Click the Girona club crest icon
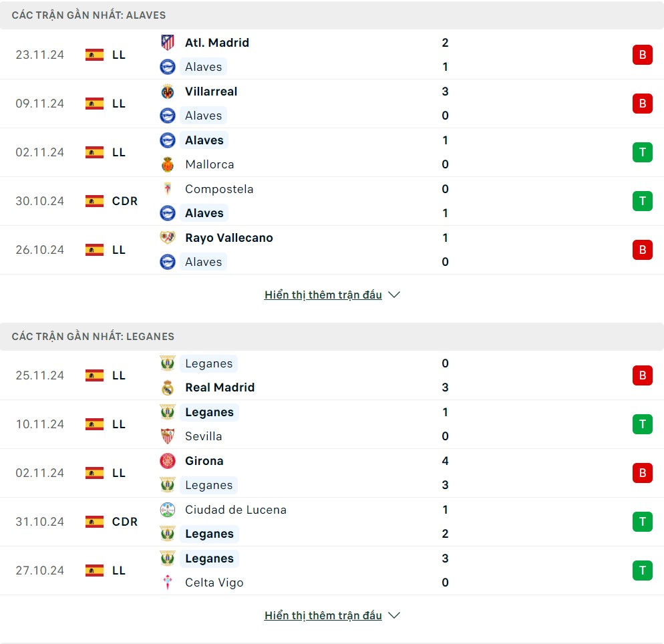This screenshot has height=644, width=664. click(x=168, y=461)
